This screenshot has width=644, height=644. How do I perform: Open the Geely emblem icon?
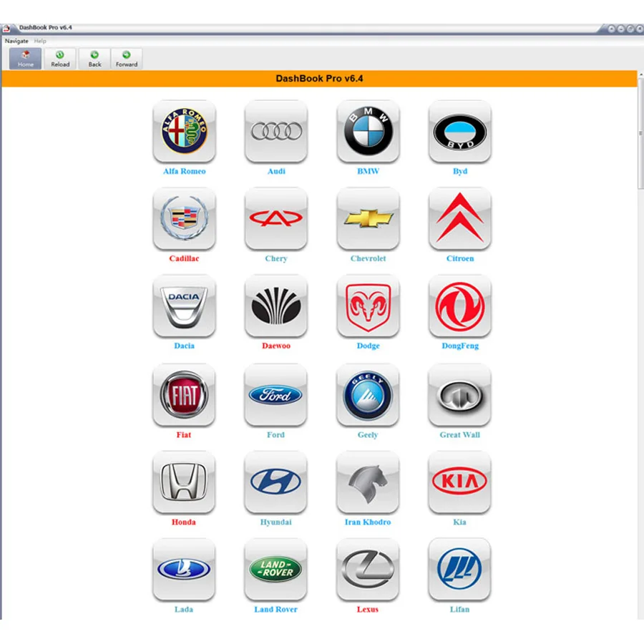point(368,395)
